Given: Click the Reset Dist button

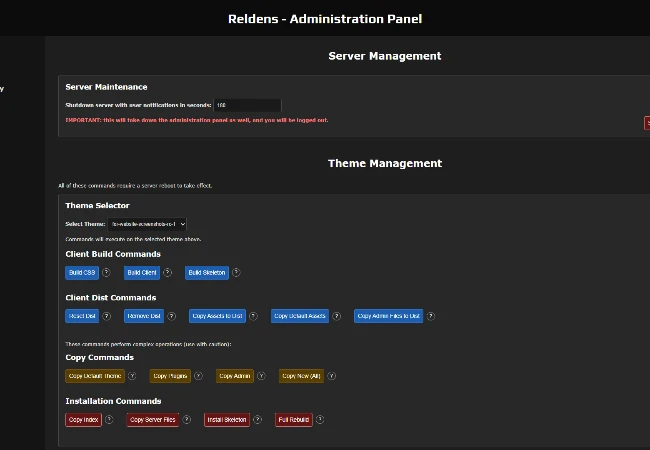Looking at the screenshot, I should [82, 316].
